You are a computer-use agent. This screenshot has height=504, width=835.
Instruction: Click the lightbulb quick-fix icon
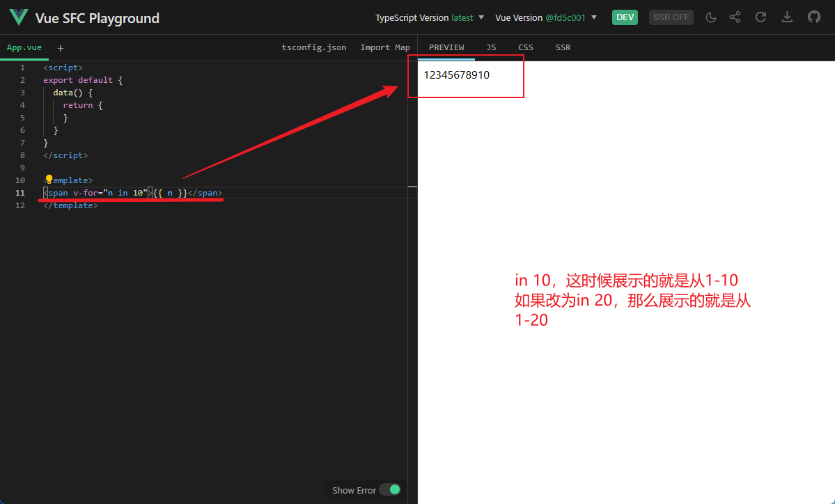point(49,180)
